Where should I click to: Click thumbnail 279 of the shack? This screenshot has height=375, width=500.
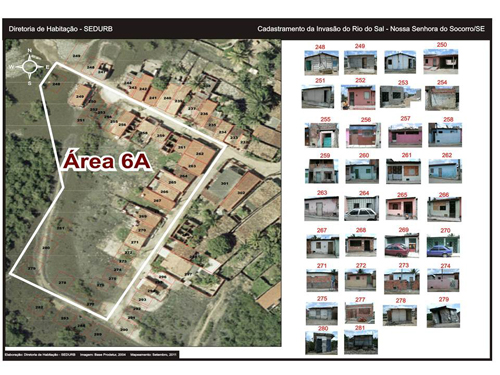click(443, 315)
